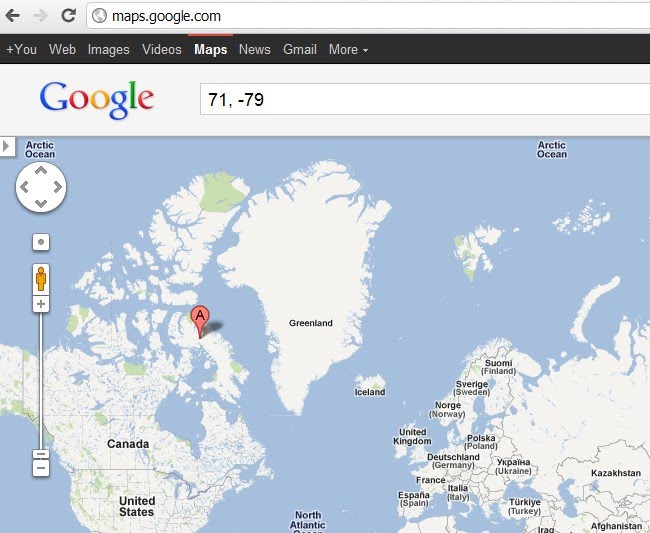Click the search box containing 71, -79
The height and width of the screenshot is (533, 650).
point(425,99)
